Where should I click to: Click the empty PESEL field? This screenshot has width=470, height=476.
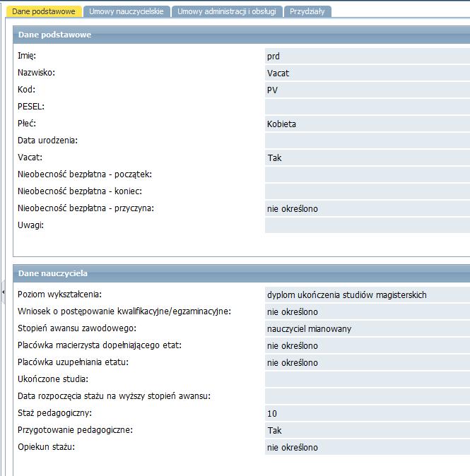(368, 107)
